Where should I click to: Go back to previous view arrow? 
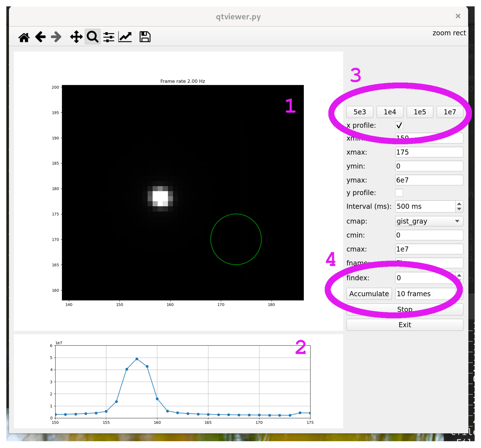click(40, 37)
